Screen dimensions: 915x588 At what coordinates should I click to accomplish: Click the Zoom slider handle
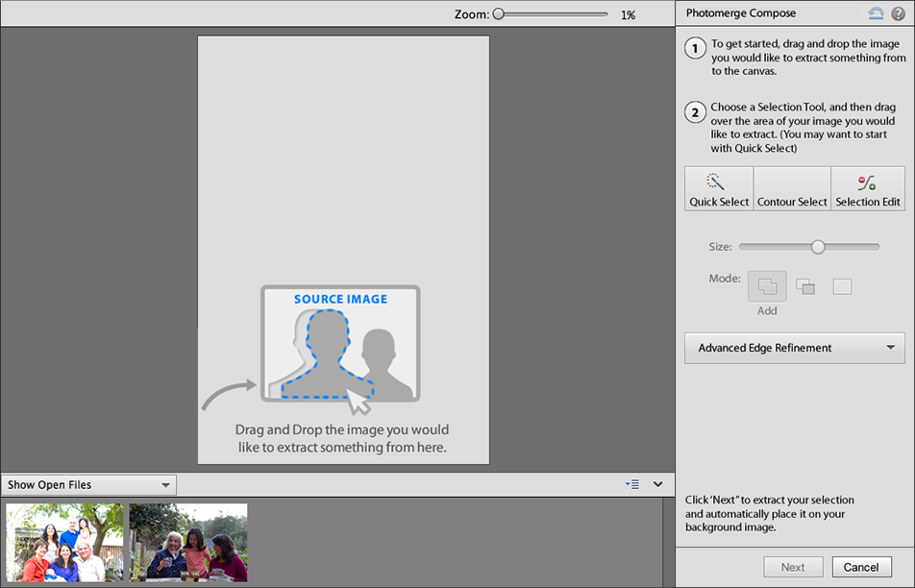coord(499,14)
